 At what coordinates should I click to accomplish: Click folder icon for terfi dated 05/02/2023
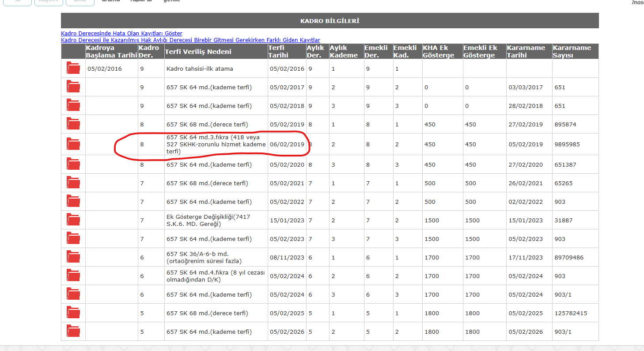(x=73, y=239)
